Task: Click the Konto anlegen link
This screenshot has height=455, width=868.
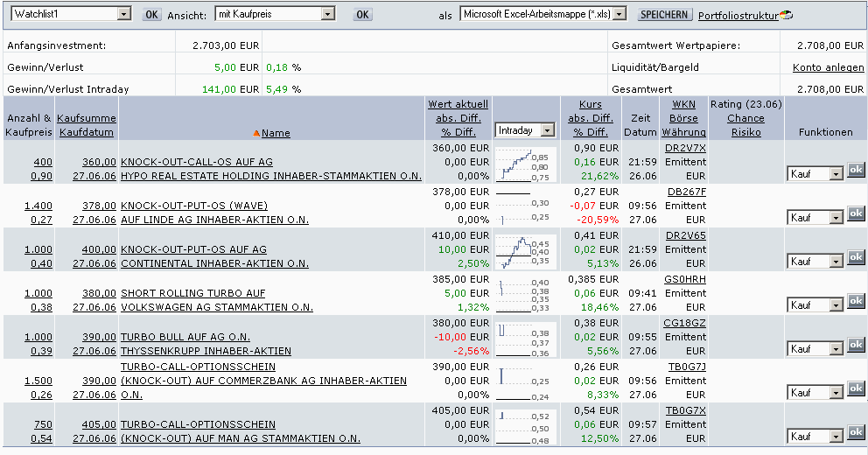Action: pos(828,67)
